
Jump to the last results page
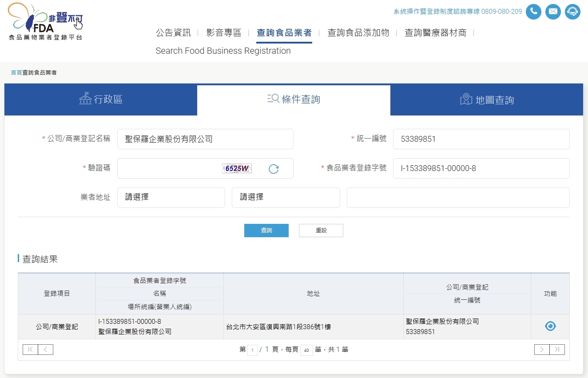557,350
